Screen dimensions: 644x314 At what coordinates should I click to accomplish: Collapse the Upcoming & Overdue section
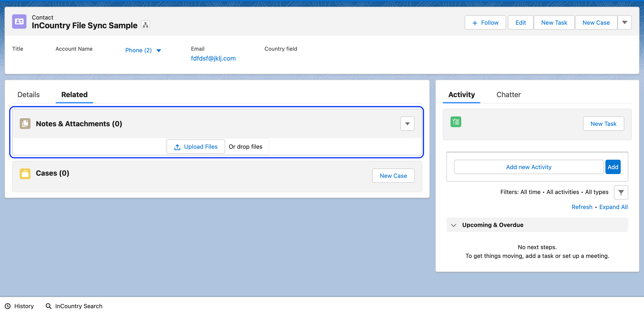pyautogui.click(x=454, y=225)
